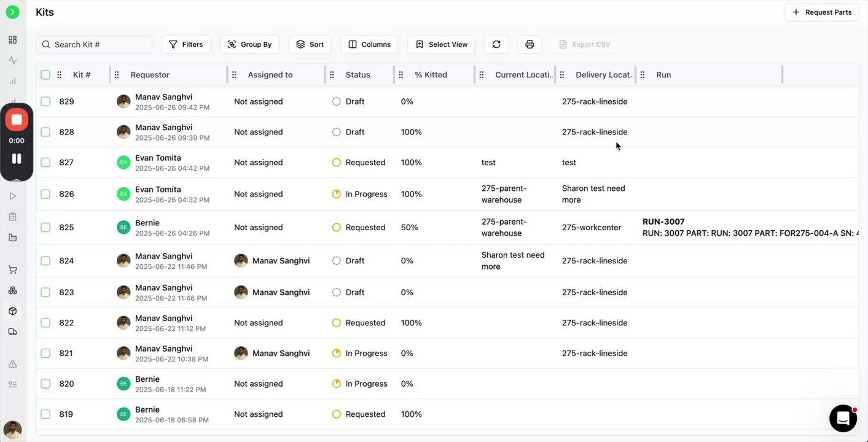Expand the sidebar with green arrow button
Screen dimensions: 868x442
[12, 12]
